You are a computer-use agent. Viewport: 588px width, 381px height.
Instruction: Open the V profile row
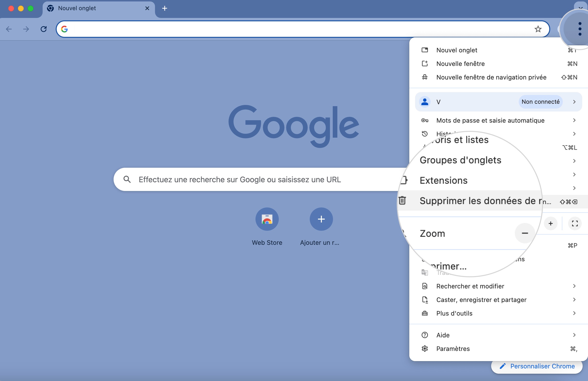point(499,102)
